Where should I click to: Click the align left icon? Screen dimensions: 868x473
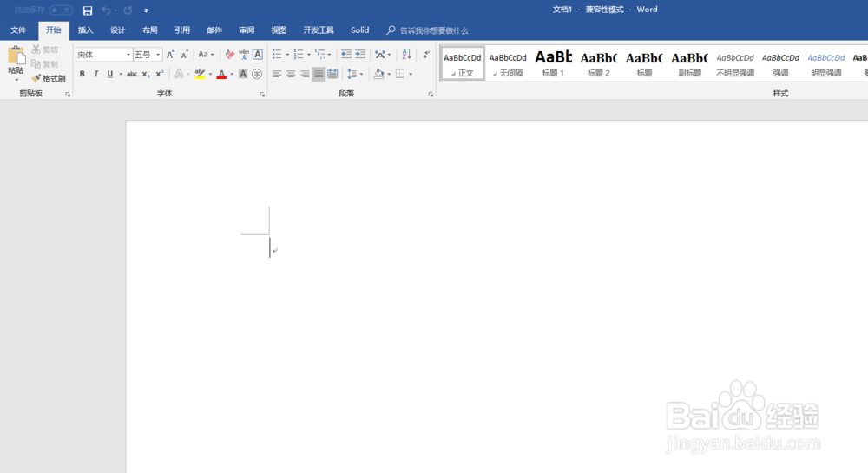point(277,74)
